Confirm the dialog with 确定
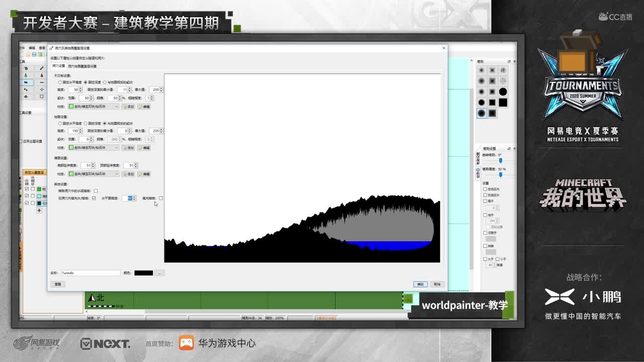The image size is (644, 362). point(421,284)
